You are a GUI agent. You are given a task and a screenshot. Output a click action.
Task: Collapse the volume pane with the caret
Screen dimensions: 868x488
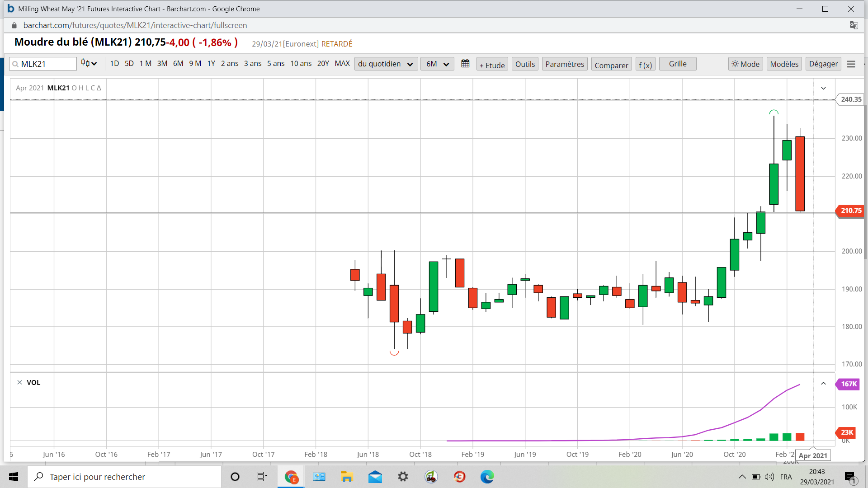[x=823, y=383]
